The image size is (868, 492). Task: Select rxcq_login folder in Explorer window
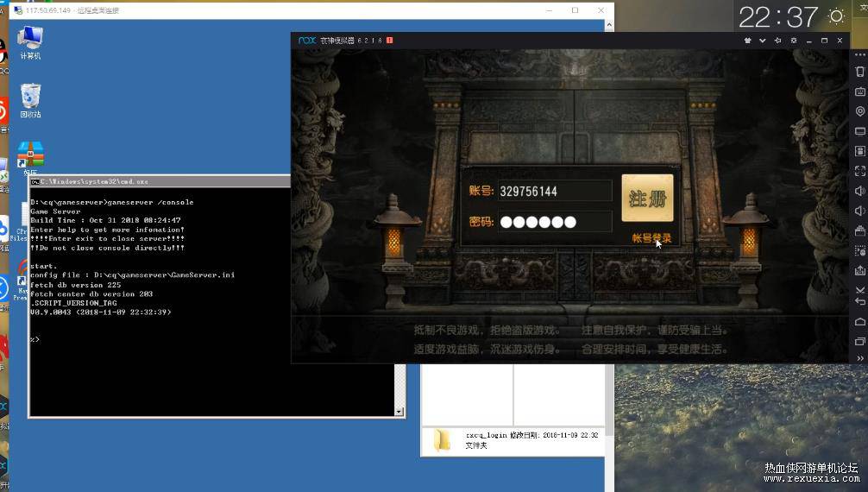pos(513,440)
